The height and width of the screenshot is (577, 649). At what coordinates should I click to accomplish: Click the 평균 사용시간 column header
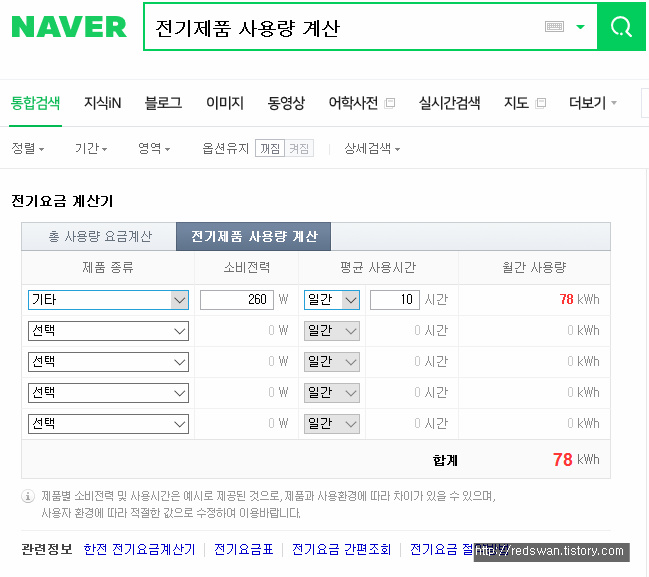pyautogui.click(x=378, y=267)
